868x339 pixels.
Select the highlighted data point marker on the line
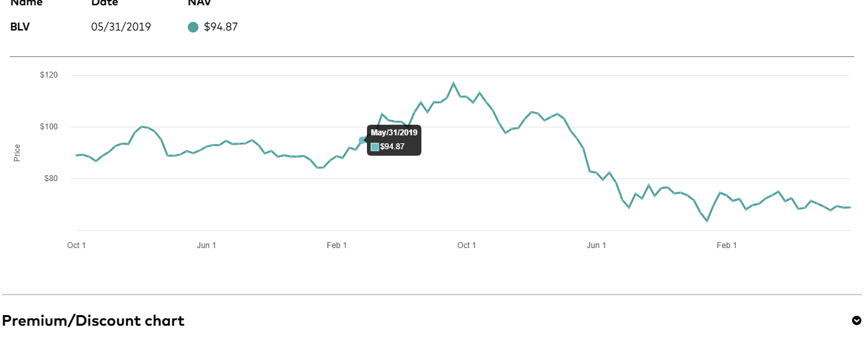pos(362,140)
